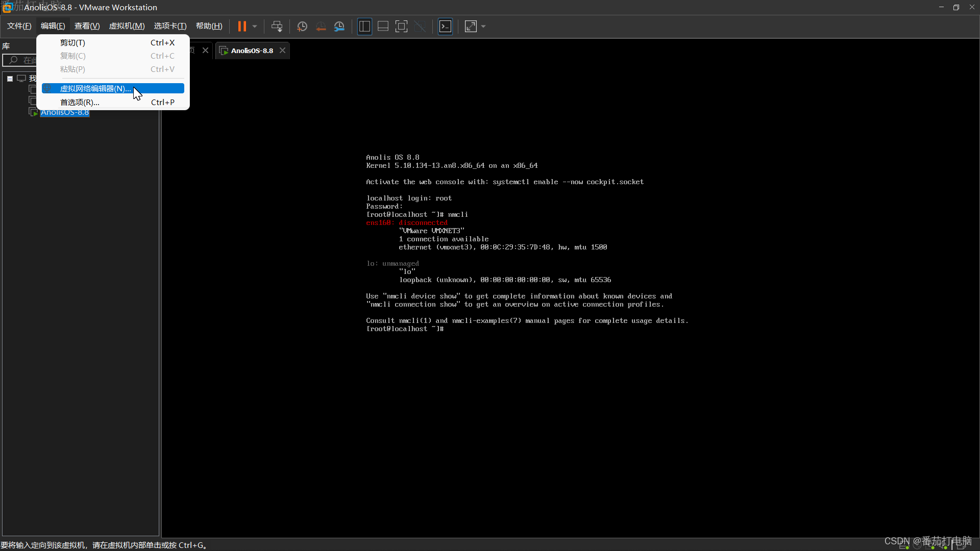Open the 帮助(H) menu
The width and height of the screenshot is (980, 551).
[209, 26]
